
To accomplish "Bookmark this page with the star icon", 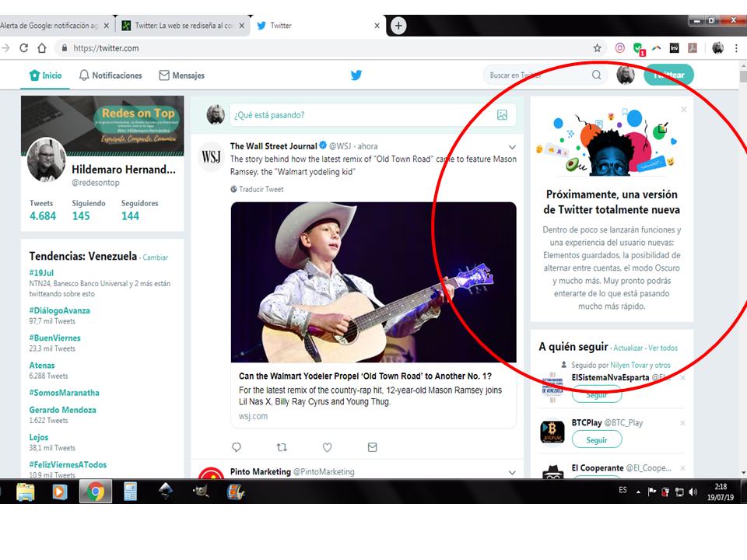I will click(597, 48).
